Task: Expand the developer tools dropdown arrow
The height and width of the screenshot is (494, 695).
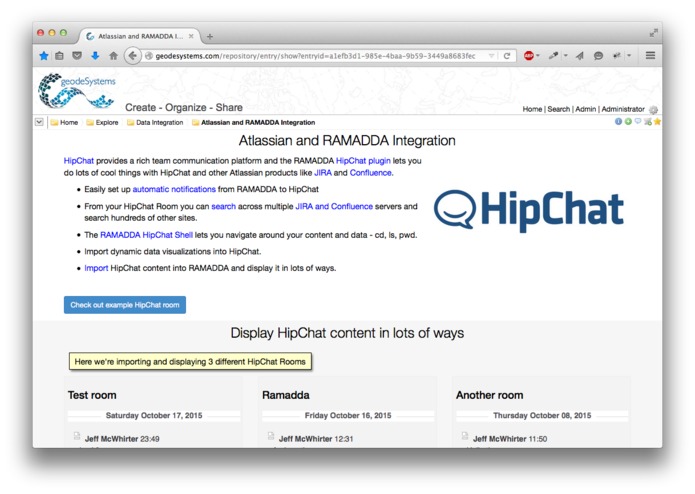Action: 629,56
